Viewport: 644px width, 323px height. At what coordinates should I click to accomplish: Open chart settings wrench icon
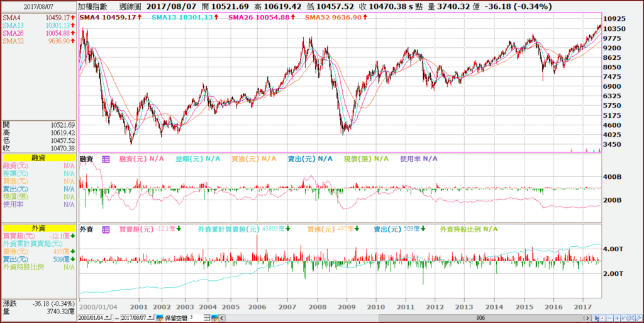pyautogui.click(x=639, y=318)
